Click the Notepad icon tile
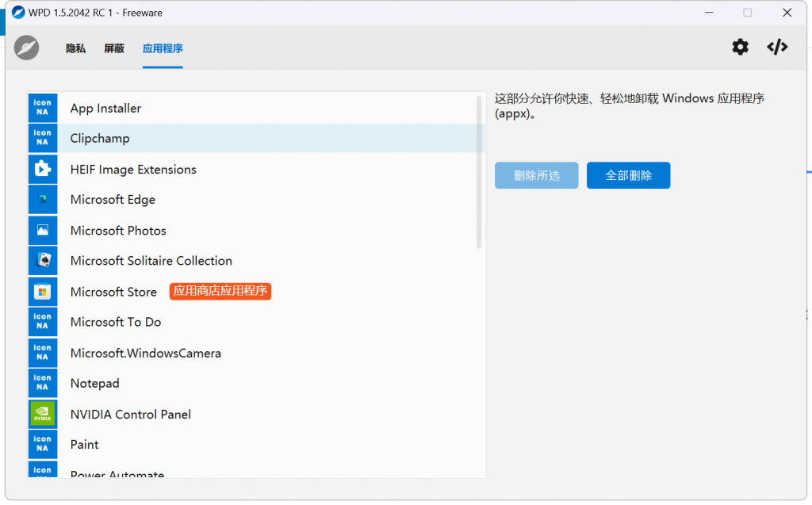Screen dimensions: 812x505 [43, 383]
